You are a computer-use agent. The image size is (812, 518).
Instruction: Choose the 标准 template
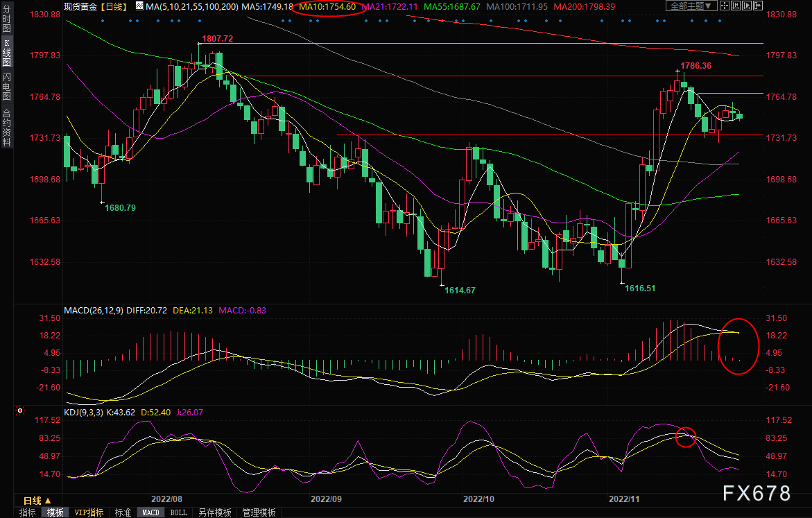click(x=123, y=512)
